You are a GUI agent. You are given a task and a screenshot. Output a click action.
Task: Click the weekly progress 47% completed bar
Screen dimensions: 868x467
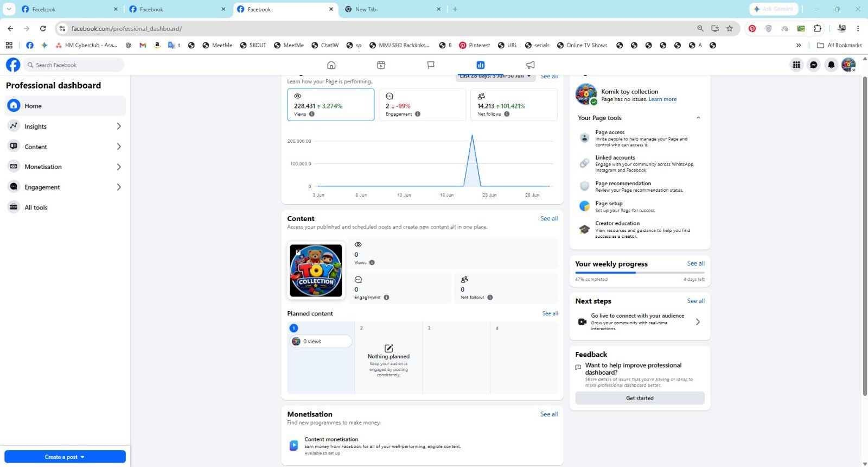click(640, 273)
